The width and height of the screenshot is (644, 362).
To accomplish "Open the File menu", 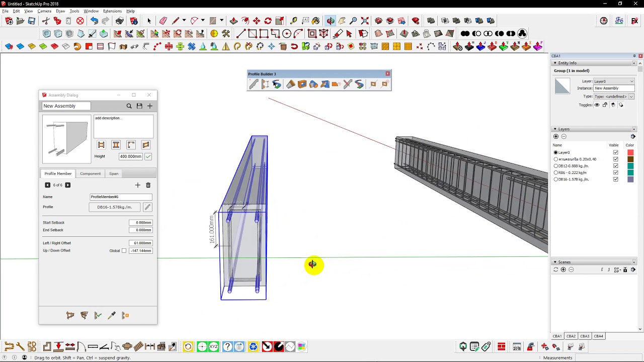I will click(x=5, y=11).
